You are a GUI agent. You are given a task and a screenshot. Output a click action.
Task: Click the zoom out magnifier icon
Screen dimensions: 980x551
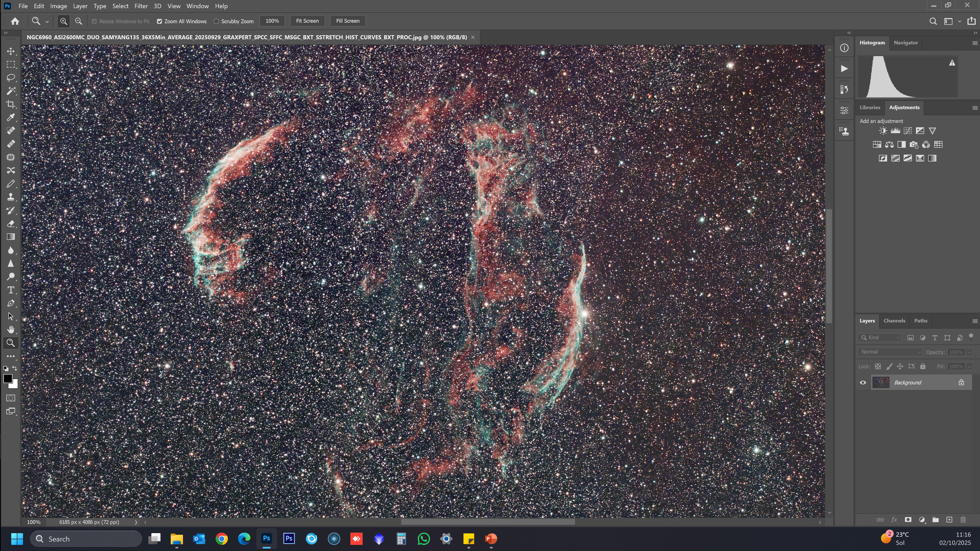78,21
